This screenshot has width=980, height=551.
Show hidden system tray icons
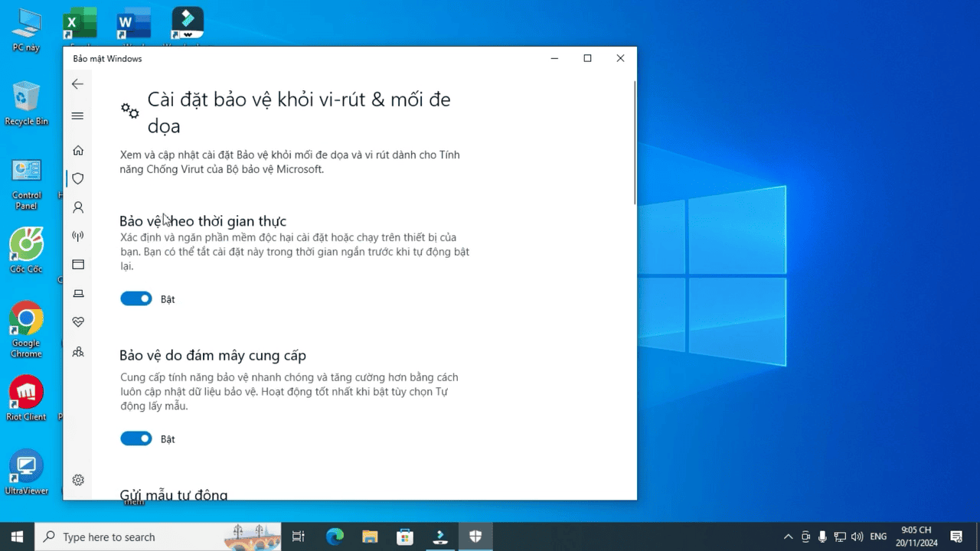tap(788, 536)
